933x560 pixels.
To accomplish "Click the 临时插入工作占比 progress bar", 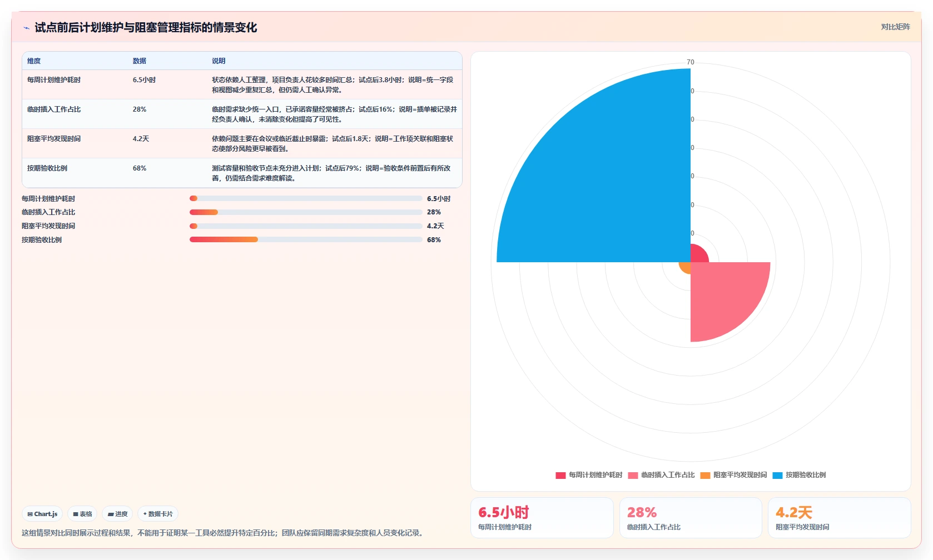I will click(306, 212).
